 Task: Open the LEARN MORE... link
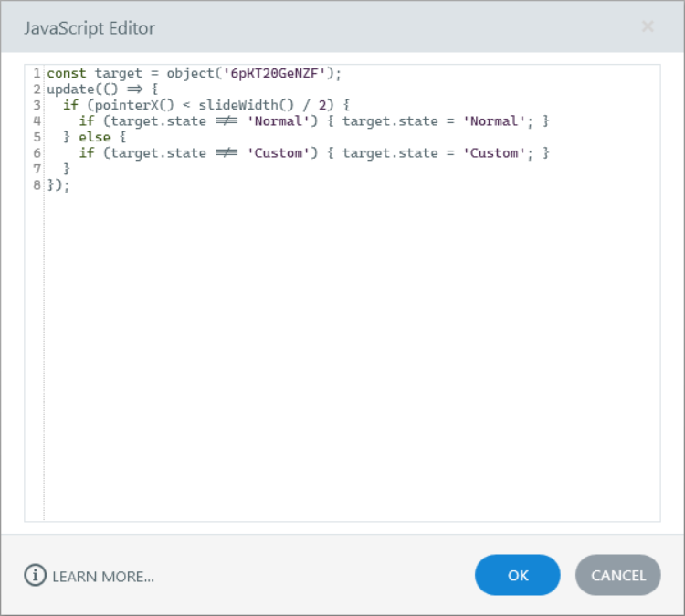coord(103,577)
